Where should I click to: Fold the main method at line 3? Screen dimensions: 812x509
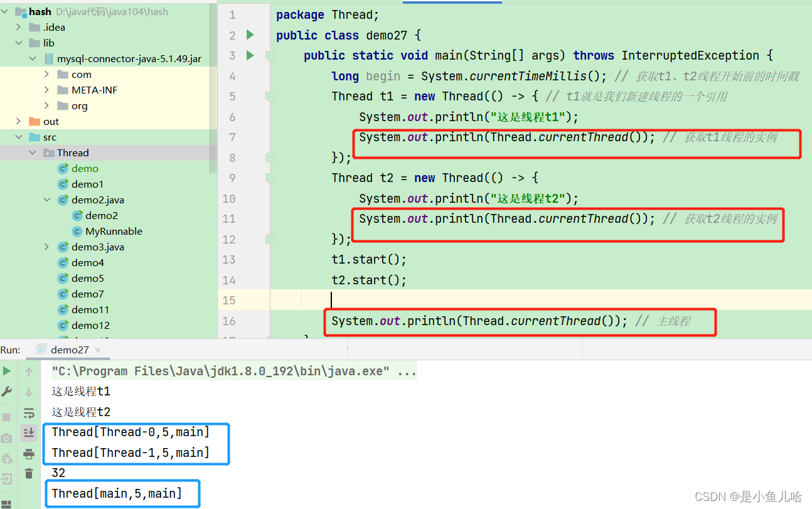tap(270, 56)
